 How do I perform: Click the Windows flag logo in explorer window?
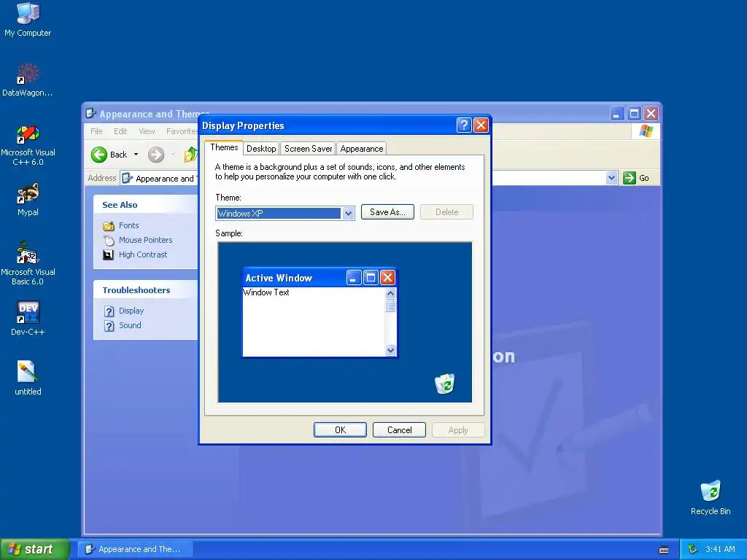(646, 131)
